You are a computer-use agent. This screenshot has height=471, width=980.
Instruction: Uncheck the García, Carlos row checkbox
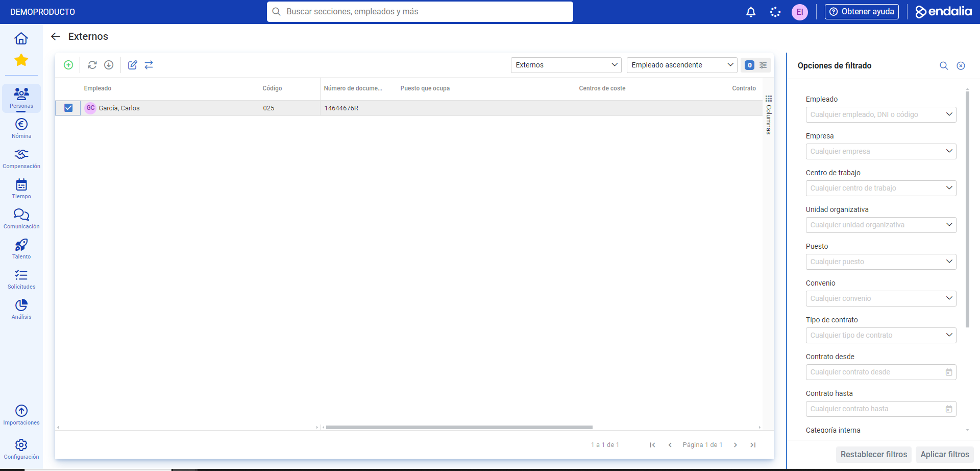tap(68, 108)
